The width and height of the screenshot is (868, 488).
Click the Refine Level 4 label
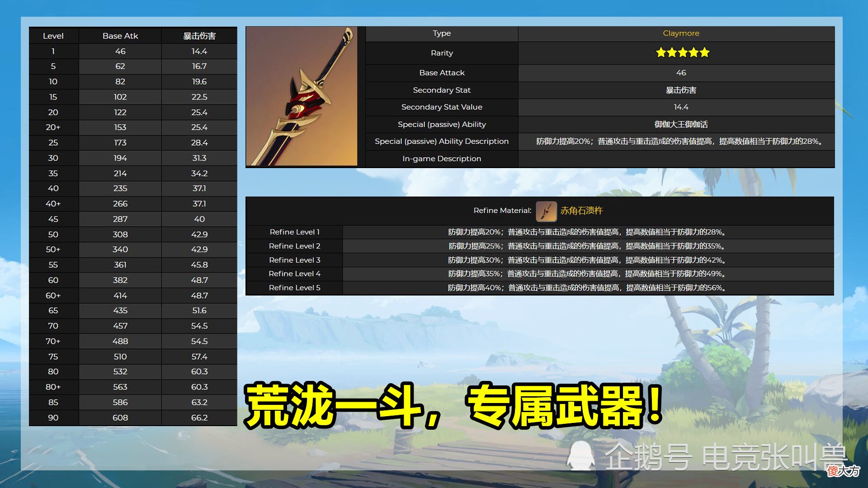[295, 274]
